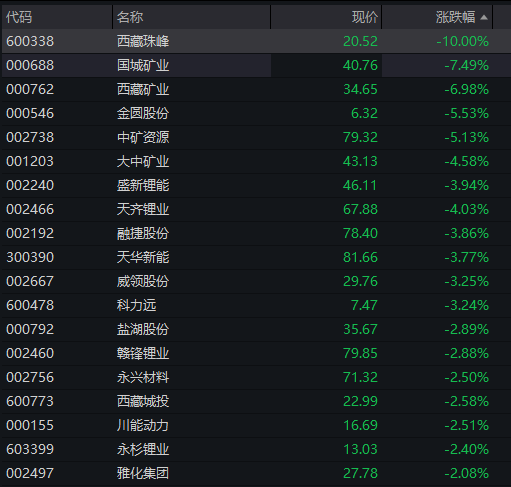This screenshot has width=511, height=487.
Task: Click price 71.32
Action: pyautogui.click(x=360, y=377)
